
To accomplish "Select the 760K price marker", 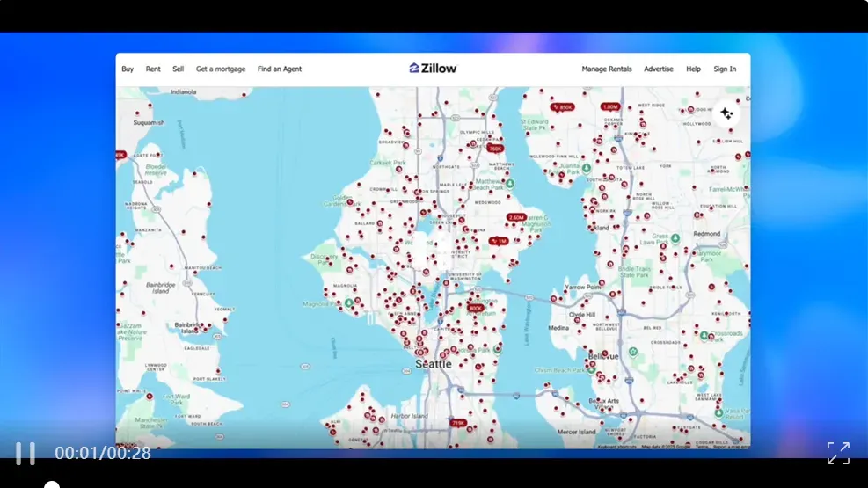I will [x=495, y=149].
